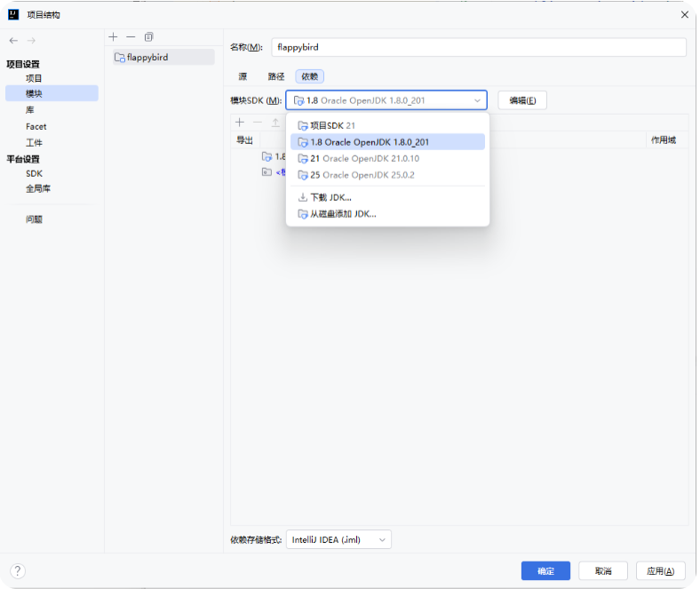Select 下载 JDK... option
Image resolution: width=700 pixels, height=589 pixels.
pyautogui.click(x=387, y=197)
